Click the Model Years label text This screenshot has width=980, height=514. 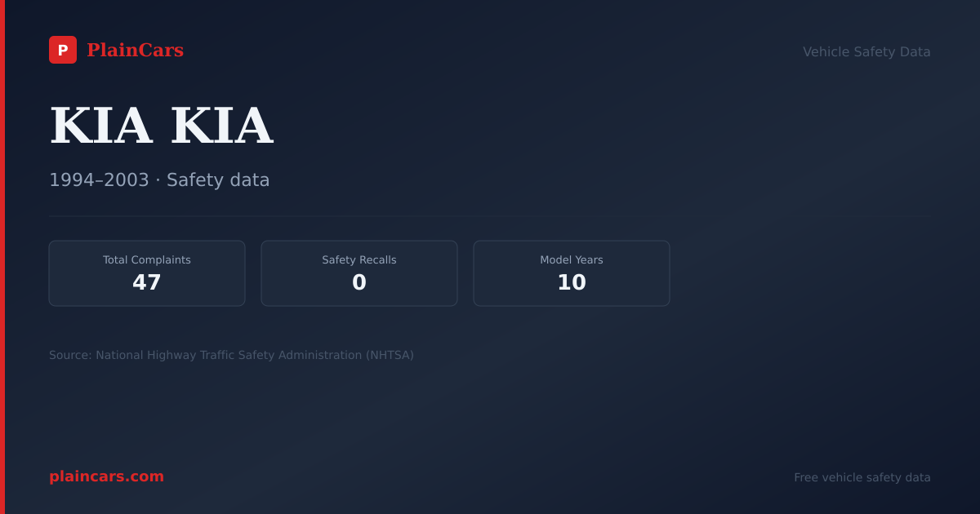pyautogui.click(x=572, y=259)
